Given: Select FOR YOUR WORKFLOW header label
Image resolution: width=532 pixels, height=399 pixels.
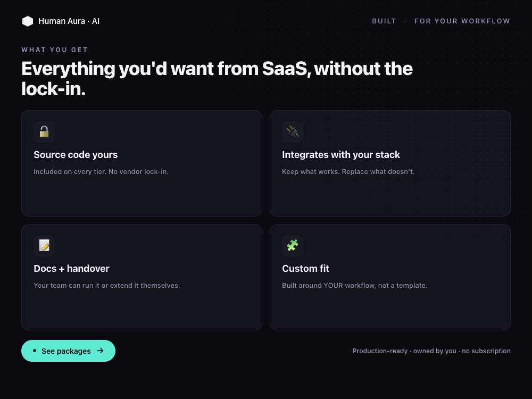Looking at the screenshot, I should click(462, 21).
